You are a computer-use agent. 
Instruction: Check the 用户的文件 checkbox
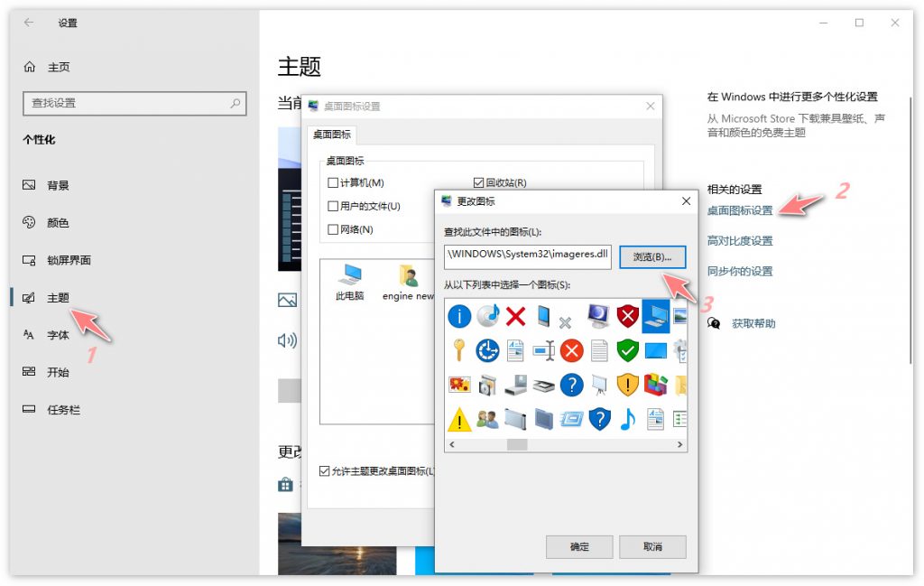[333, 206]
